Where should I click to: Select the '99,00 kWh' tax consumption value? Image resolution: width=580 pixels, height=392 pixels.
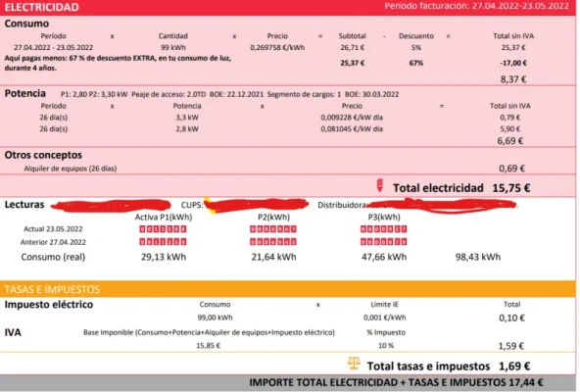(215, 318)
